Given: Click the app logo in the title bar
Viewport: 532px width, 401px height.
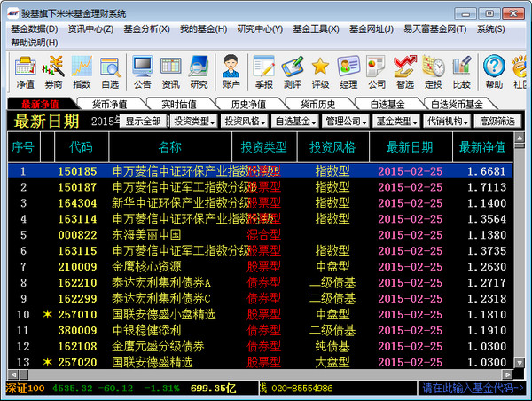Looking at the screenshot, I should [13, 13].
